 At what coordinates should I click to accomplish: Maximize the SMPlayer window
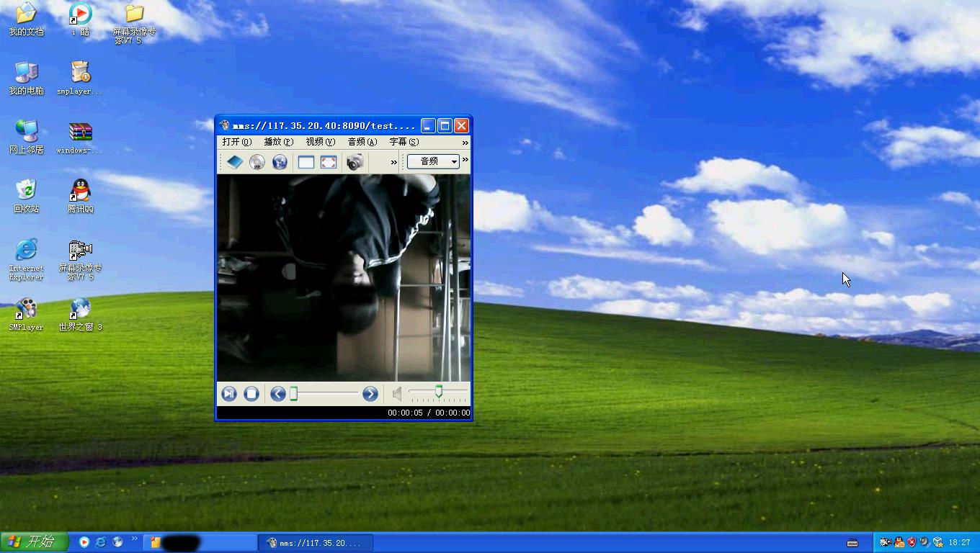tap(445, 125)
